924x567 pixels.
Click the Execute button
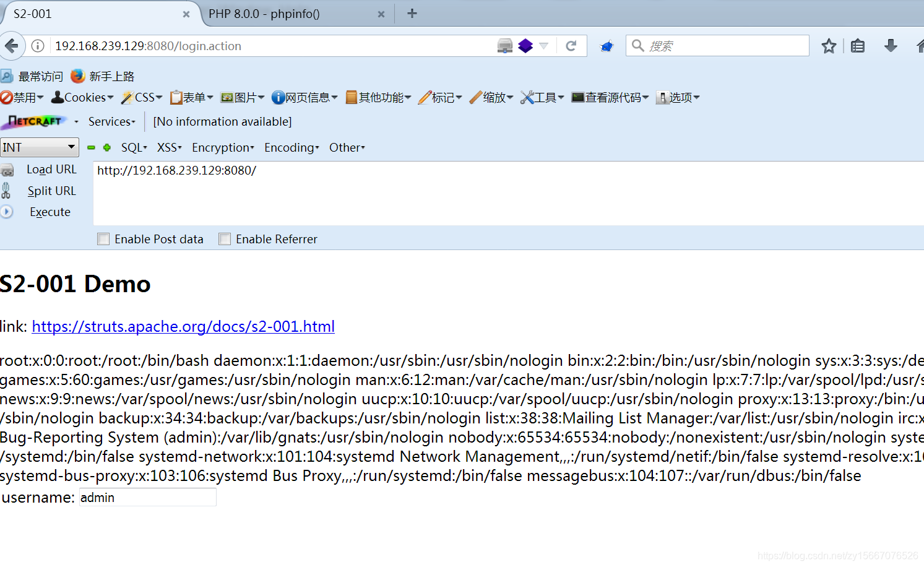pos(50,212)
